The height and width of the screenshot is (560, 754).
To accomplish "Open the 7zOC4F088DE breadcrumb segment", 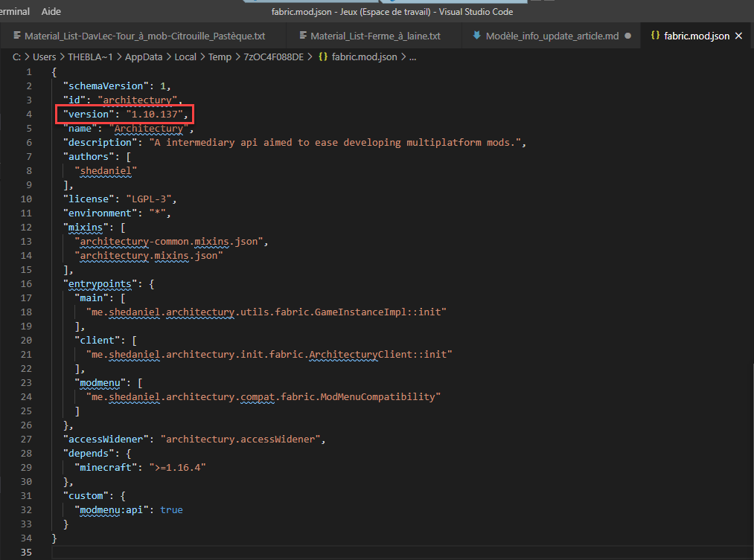I will pos(274,57).
